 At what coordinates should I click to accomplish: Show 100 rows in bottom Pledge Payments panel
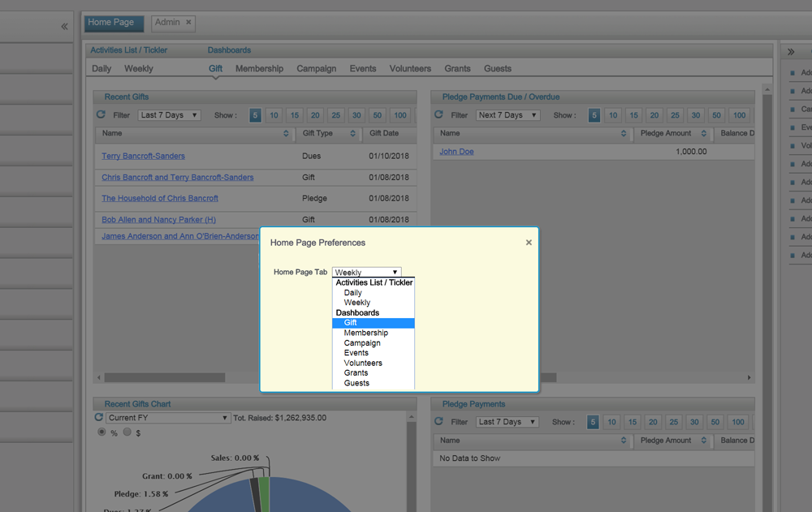(x=738, y=422)
